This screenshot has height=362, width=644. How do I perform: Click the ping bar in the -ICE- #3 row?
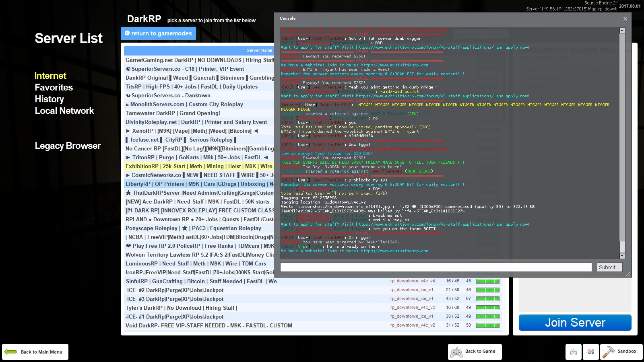[x=488, y=299]
